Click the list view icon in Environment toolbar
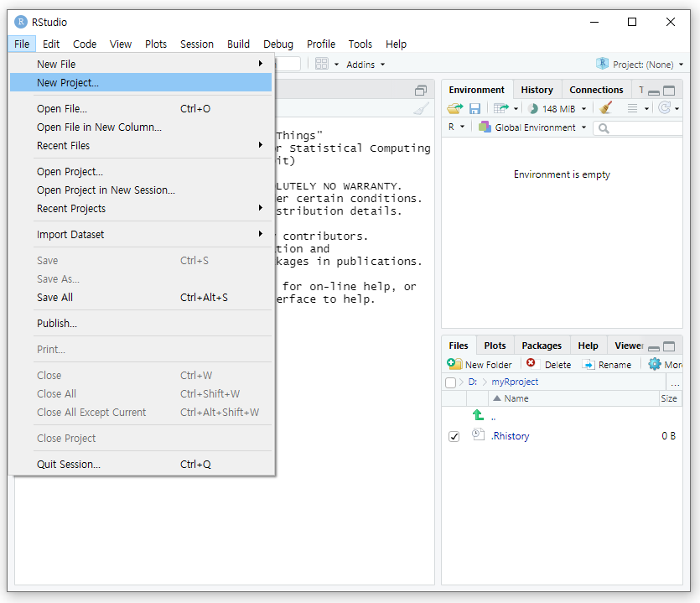The width and height of the screenshot is (700, 603). pos(632,108)
